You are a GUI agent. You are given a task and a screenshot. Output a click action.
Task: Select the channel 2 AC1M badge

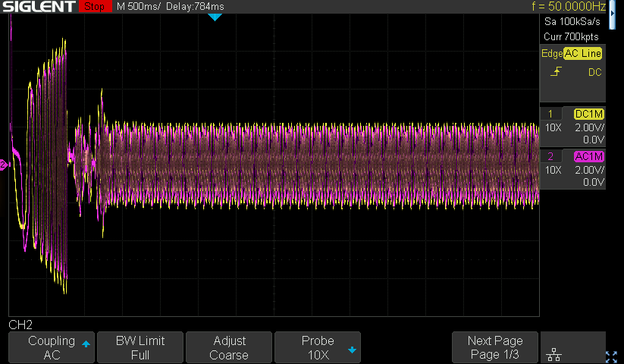(589, 156)
